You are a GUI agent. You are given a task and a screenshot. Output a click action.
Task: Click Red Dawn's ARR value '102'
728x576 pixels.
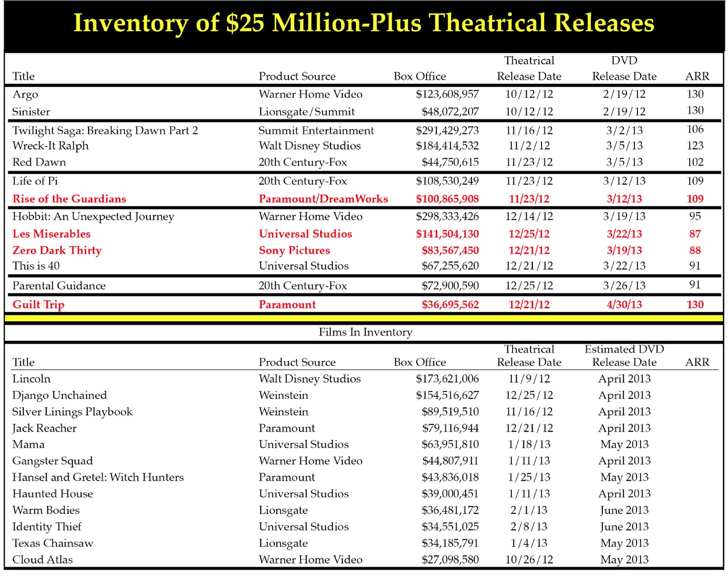point(695,162)
